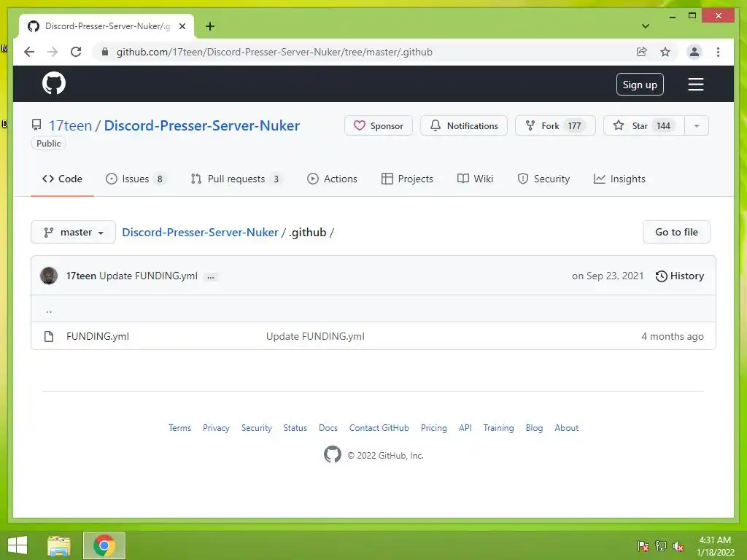Click the Chrome taskbar icon
Image resolution: width=747 pixels, height=560 pixels.
coord(104,545)
